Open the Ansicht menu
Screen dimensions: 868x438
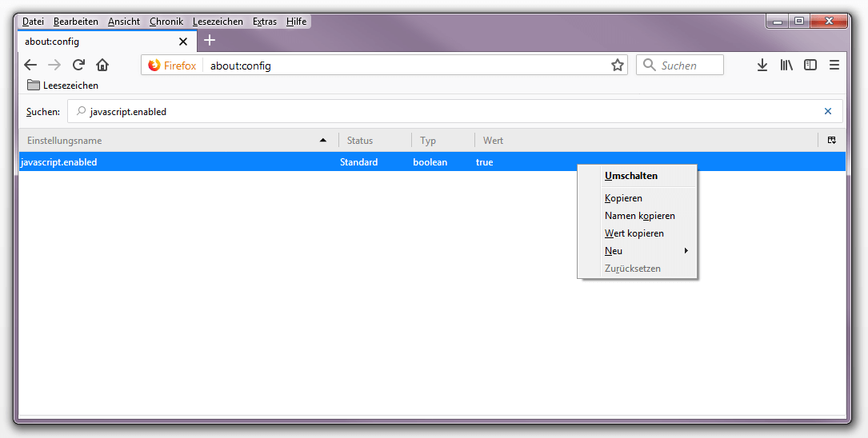click(124, 22)
